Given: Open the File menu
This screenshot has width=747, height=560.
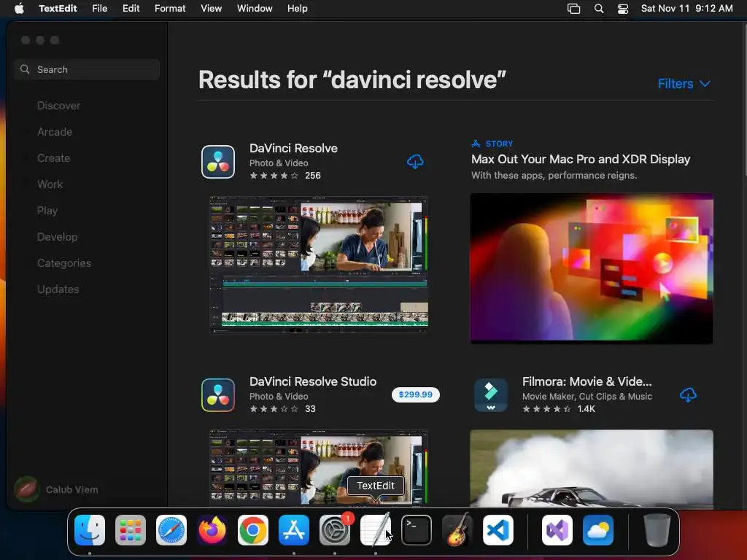Looking at the screenshot, I should [99, 9].
